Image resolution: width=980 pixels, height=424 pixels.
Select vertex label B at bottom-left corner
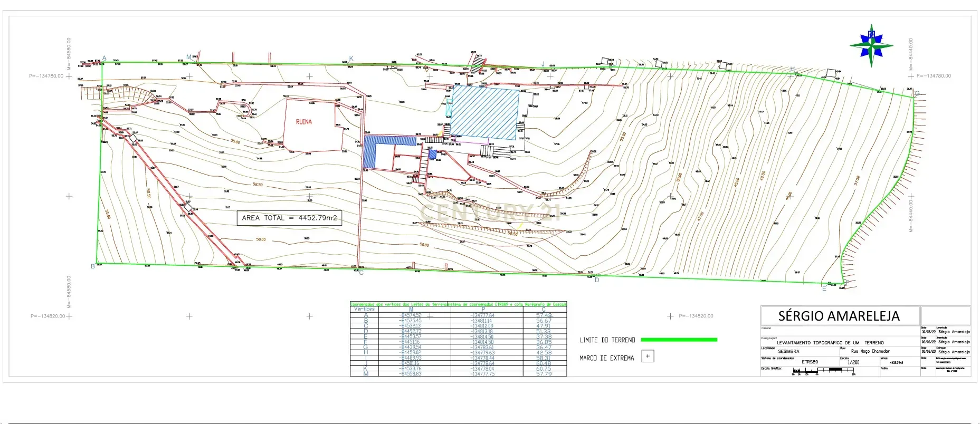click(93, 266)
